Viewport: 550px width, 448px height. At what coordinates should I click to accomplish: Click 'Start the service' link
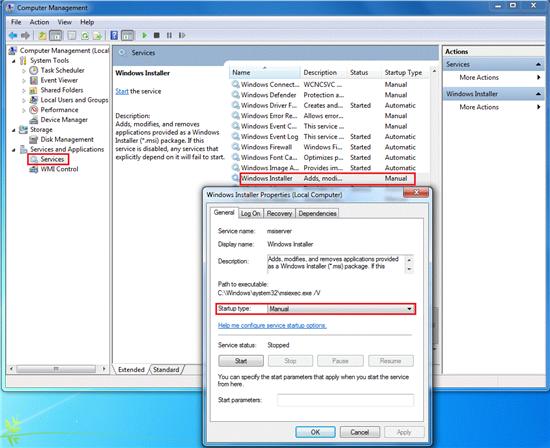pyautogui.click(x=122, y=91)
